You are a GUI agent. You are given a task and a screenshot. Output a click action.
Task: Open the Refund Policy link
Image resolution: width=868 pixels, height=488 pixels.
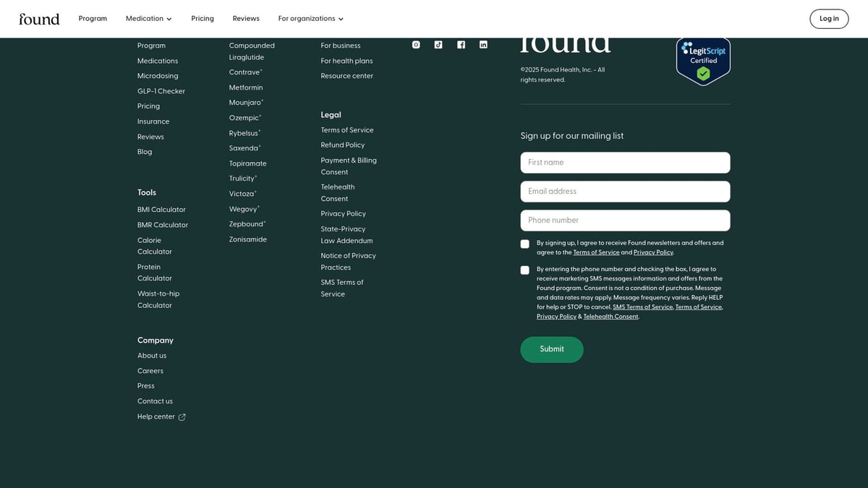click(x=343, y=145)
